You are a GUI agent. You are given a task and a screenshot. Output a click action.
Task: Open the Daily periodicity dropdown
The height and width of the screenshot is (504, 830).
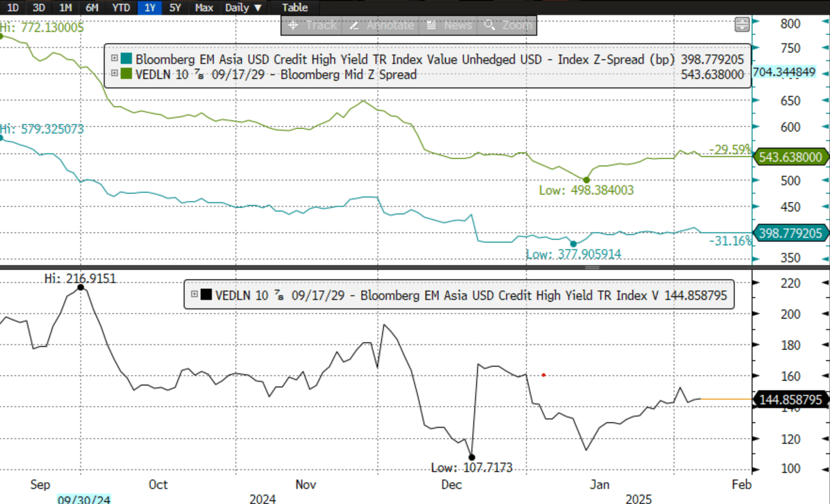pos(244,8)
